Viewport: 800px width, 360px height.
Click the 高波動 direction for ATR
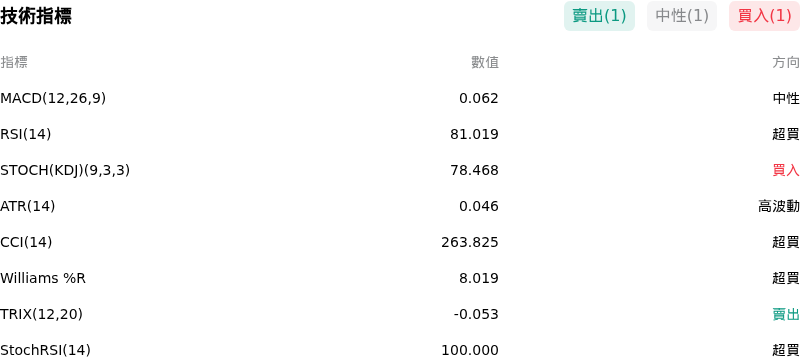[779, 206]
